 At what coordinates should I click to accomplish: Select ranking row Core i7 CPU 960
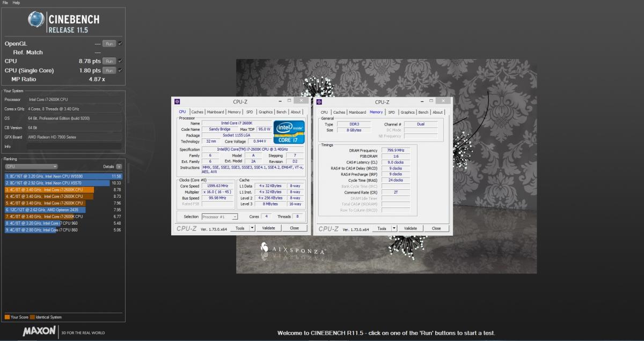click(x=63, y=223)
